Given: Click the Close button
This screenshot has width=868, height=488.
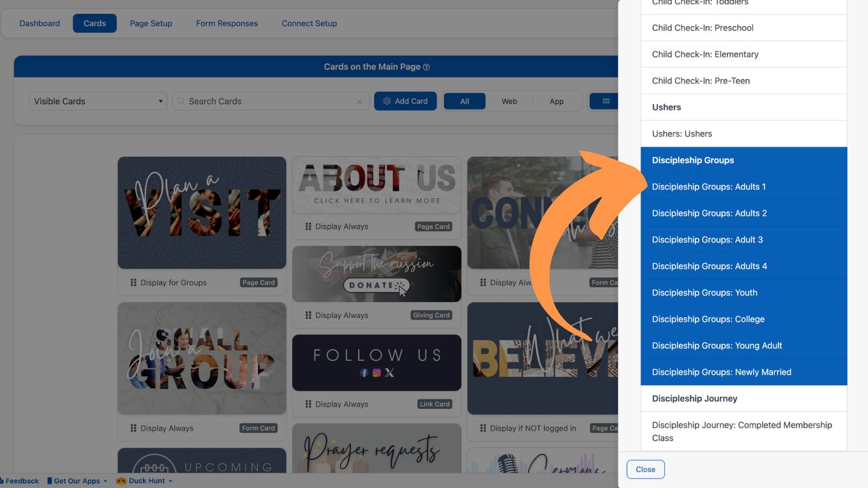Looking at the screenshot, I should 646,470.
